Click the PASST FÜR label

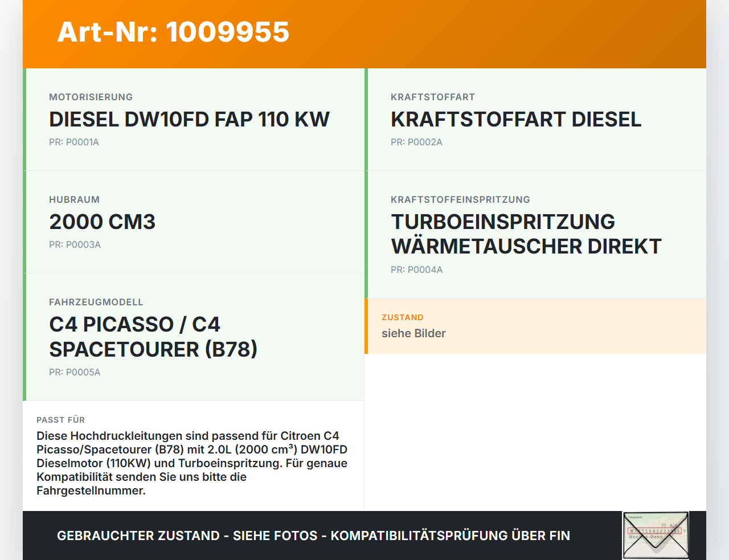(60, 420)
